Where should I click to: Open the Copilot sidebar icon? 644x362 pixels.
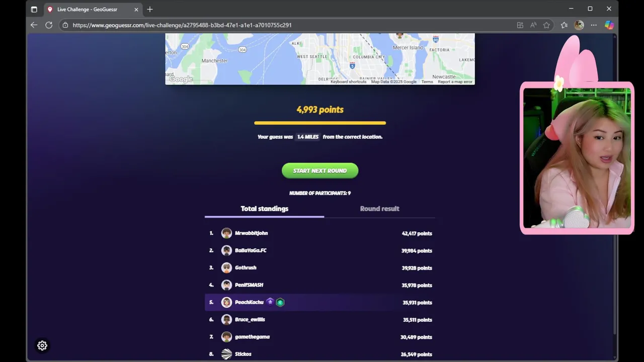(609, 25)
